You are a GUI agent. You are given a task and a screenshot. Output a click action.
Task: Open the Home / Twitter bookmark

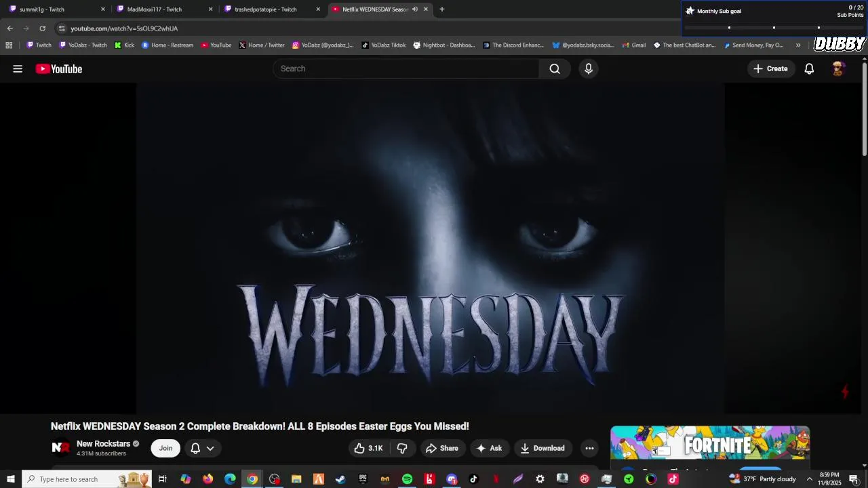tap(261, 45)
